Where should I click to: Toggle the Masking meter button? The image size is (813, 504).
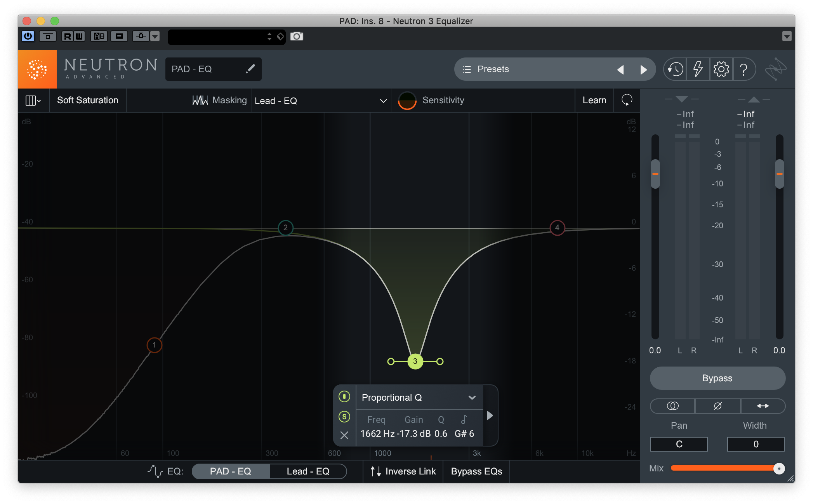click(219, 100)
